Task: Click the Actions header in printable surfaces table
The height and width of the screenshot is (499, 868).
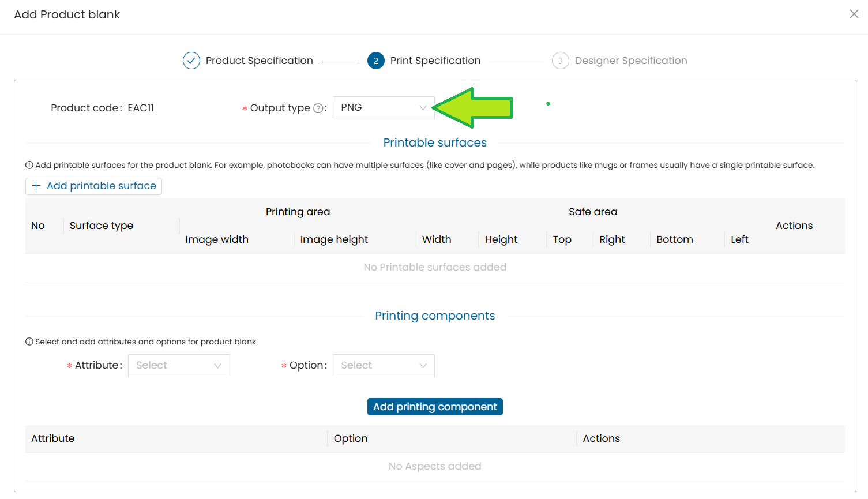Action: 794,226
